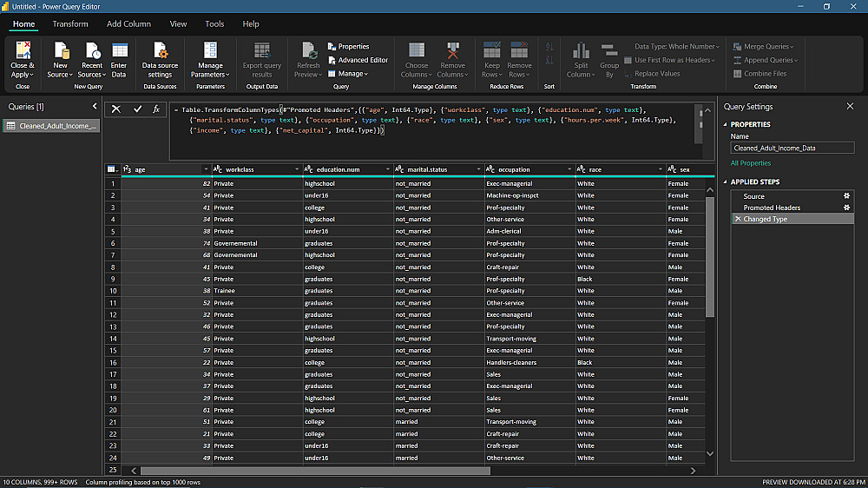868x488 pixels.
Task: Select the Promoted Headers step
Action: click(772, 208)
